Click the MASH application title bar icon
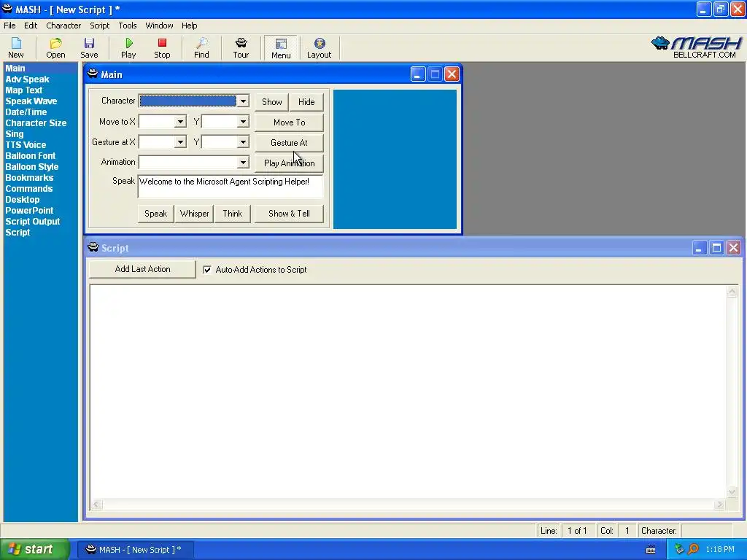The width and height of the screenshot is (747, 560). click(7, 9)
